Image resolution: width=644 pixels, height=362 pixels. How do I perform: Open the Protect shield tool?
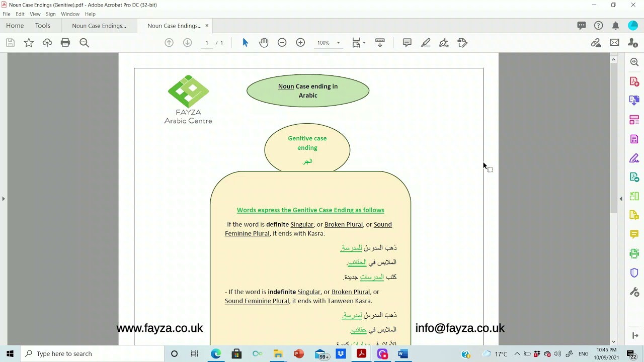click(634, 273)
